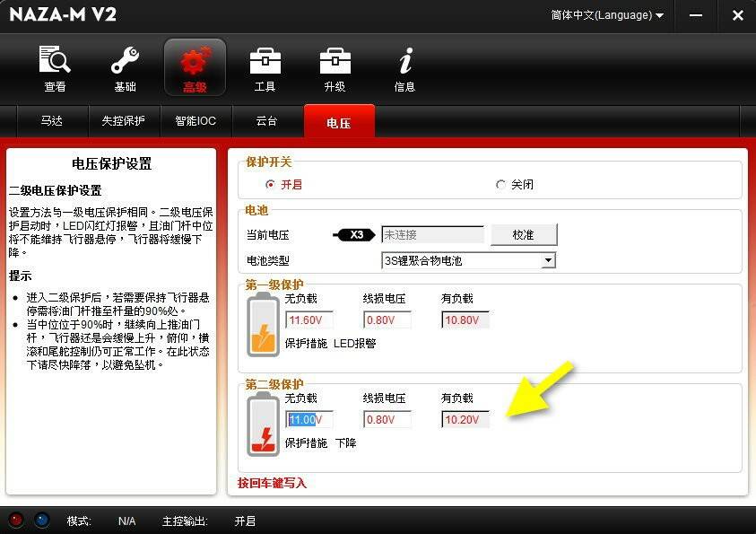Disable protection with 关闭 radio button
The width and height of the screenshot is (756, 534).
500,184
